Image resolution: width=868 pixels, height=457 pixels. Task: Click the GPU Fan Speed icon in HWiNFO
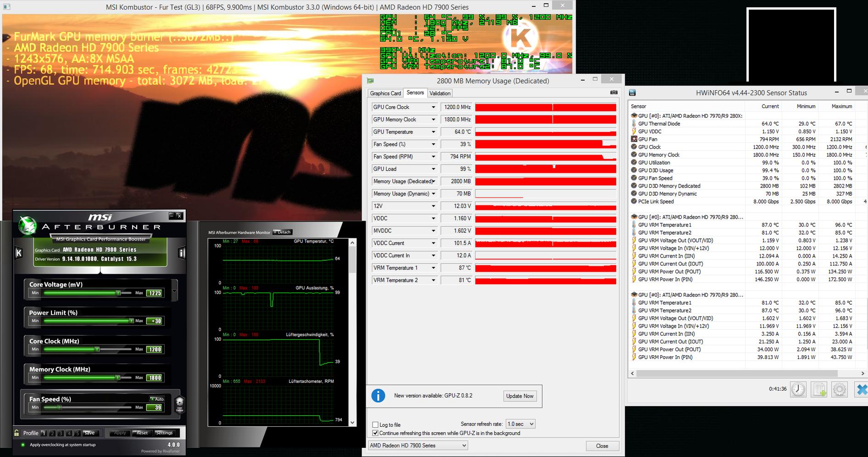coord(634,178)
